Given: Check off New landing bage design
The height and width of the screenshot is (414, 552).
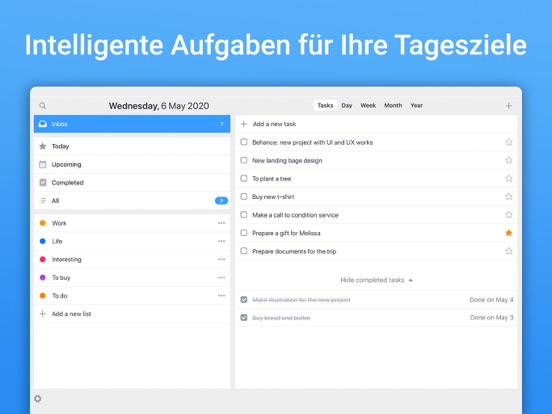Looking at the screenshot, I should 244,160.
